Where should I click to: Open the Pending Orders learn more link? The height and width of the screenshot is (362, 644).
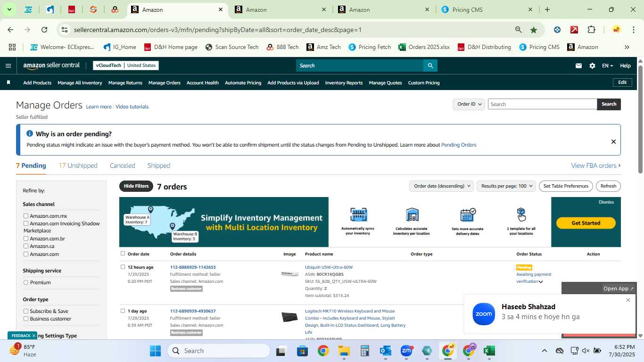click(x=459, y=145)
